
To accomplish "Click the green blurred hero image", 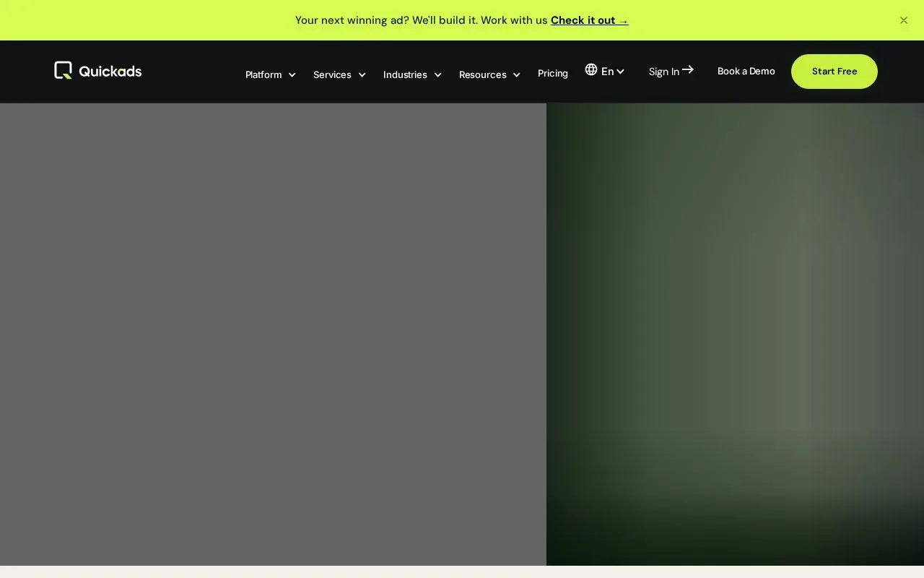I will tap(735, 334).
